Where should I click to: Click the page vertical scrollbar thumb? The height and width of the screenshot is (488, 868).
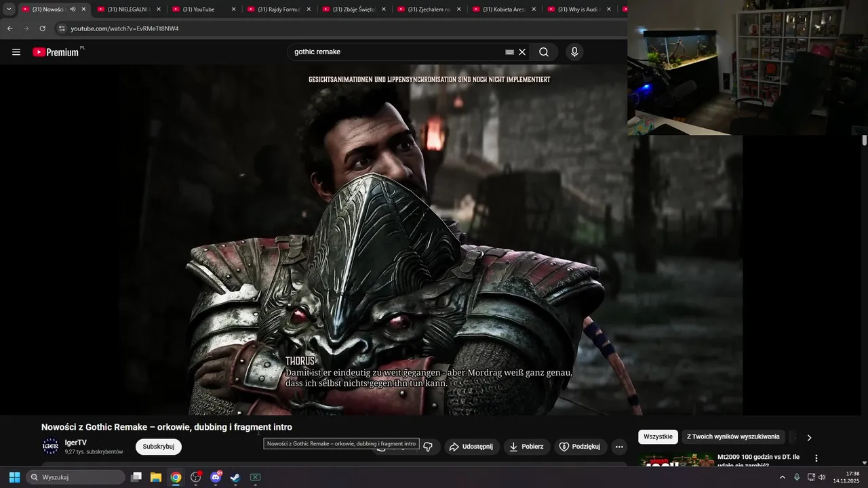tap(865, 140)
